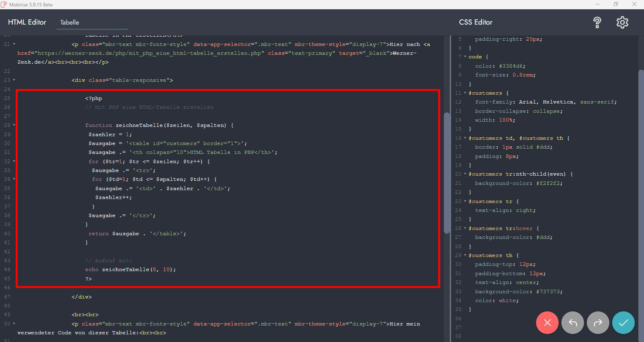Click the red cancel X button
The image size is (644, 342).
pyautogui.click(x=547, y=323)
